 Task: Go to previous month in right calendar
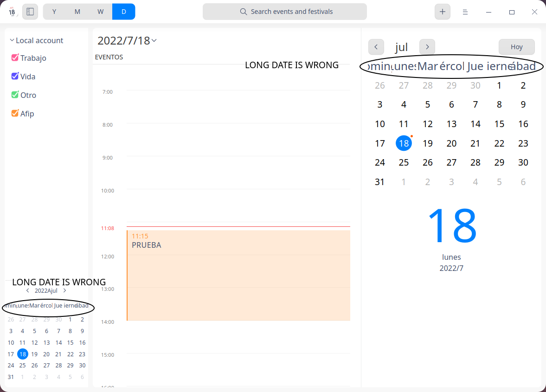(x=376, y=47)
